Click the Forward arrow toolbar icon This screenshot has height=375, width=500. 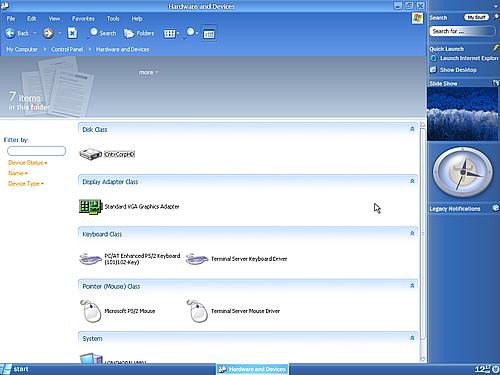48,33
